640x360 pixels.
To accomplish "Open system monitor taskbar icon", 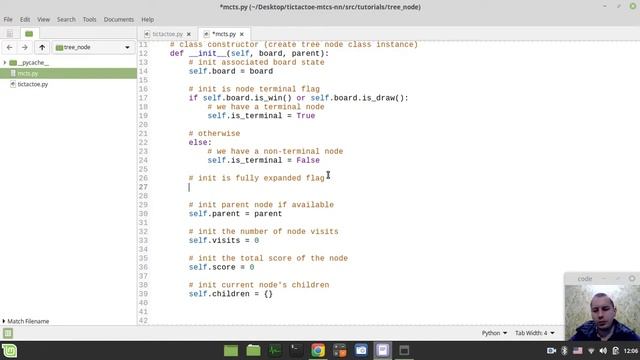I will (275, 351).
